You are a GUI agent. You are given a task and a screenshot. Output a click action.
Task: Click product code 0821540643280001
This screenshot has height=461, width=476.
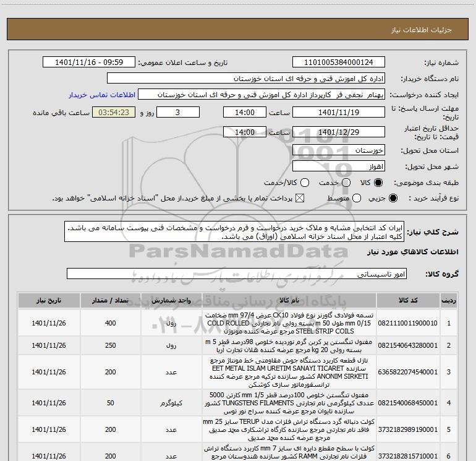[408, 345]
